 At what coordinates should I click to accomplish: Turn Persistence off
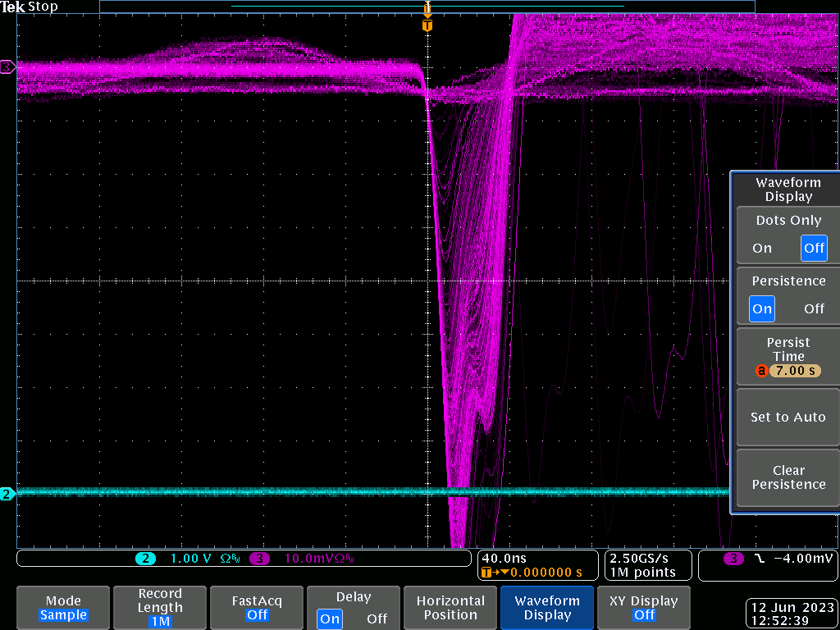[814, 308]
